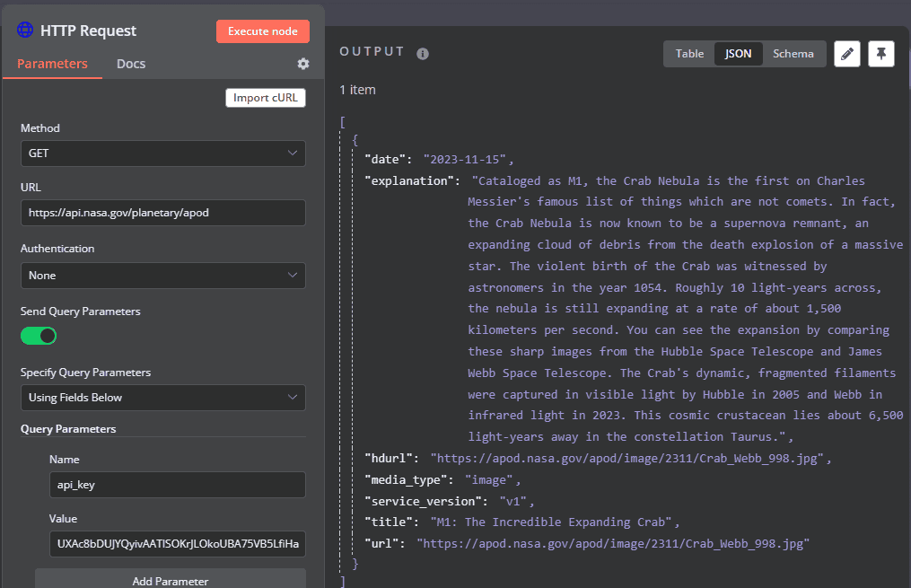Click the Add Parameter button

169,580
